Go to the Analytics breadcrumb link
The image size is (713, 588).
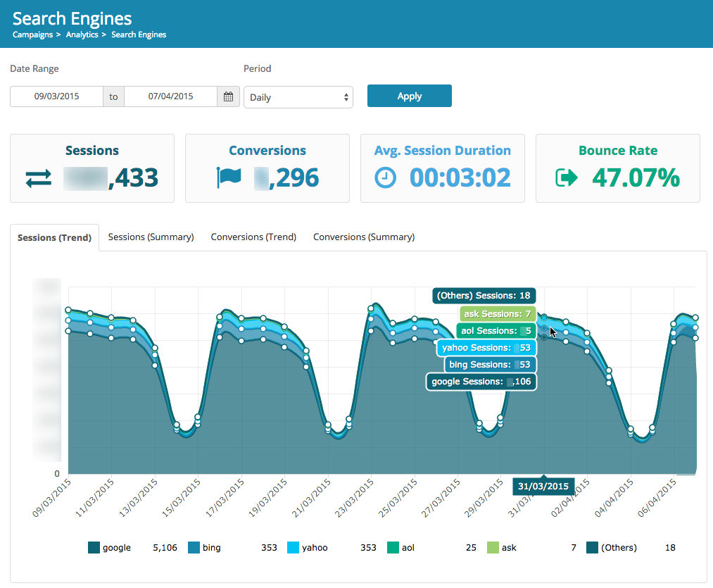tap(82, 35)
